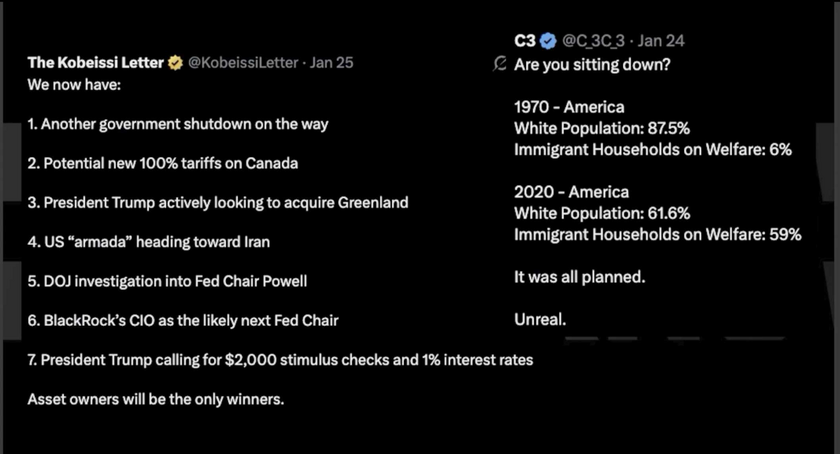Click the government shutdown list item
Image resolution: width=840 pixels, height=454 pixels.
(178, 124)
